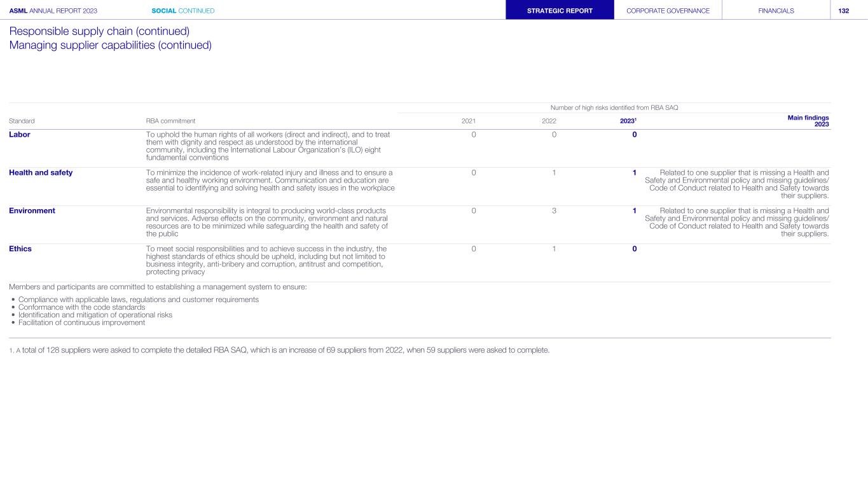Viewport: 868px width, 489px height.
Task: Select the Labor standard row label
Action: point(20,135)
